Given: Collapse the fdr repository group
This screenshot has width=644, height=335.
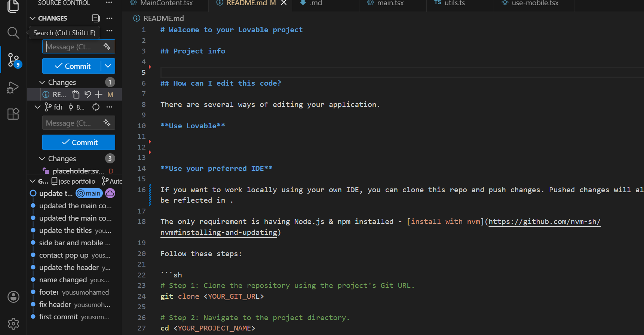Looking at the screenshot, I should (x=37, y=107).
